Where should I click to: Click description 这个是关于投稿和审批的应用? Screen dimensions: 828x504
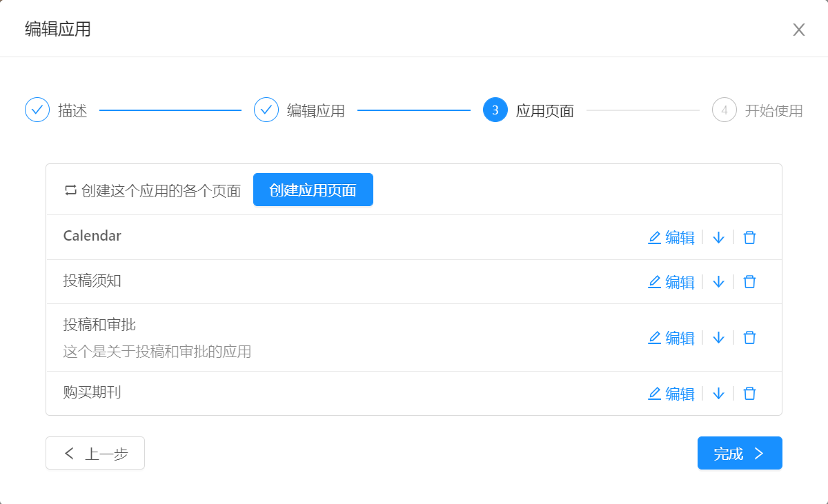[157, 352]
